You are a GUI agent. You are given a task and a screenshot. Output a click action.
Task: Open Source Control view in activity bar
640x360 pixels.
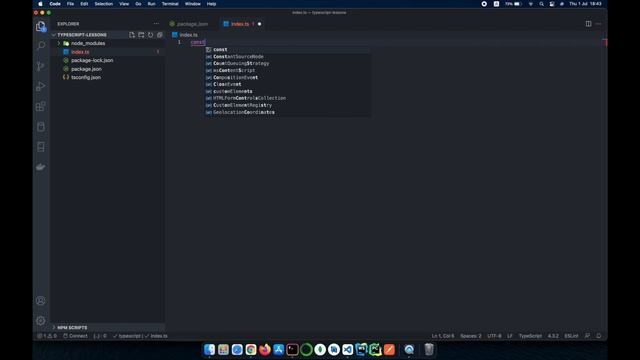41,66
